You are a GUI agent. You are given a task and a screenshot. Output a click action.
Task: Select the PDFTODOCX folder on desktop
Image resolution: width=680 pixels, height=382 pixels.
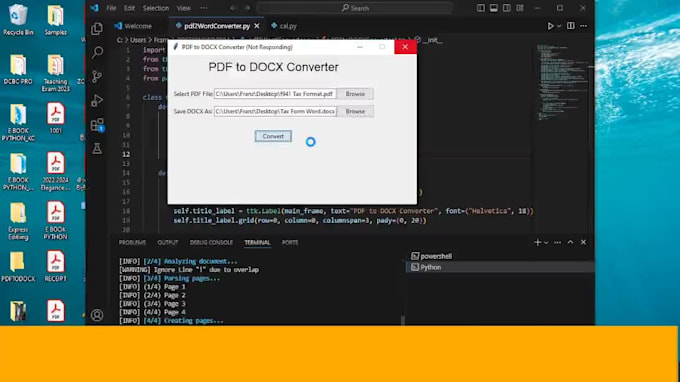click(18, 266)
